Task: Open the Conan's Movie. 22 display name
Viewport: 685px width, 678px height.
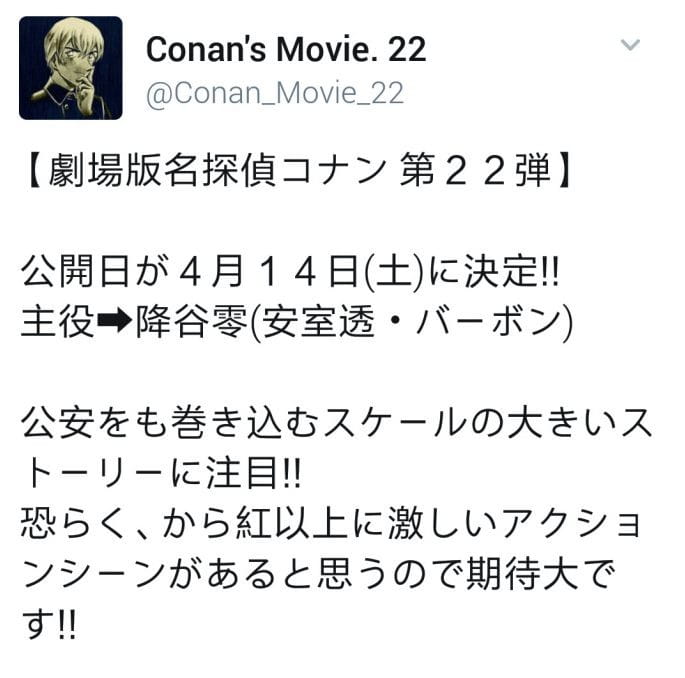Action: click(286, 49)
